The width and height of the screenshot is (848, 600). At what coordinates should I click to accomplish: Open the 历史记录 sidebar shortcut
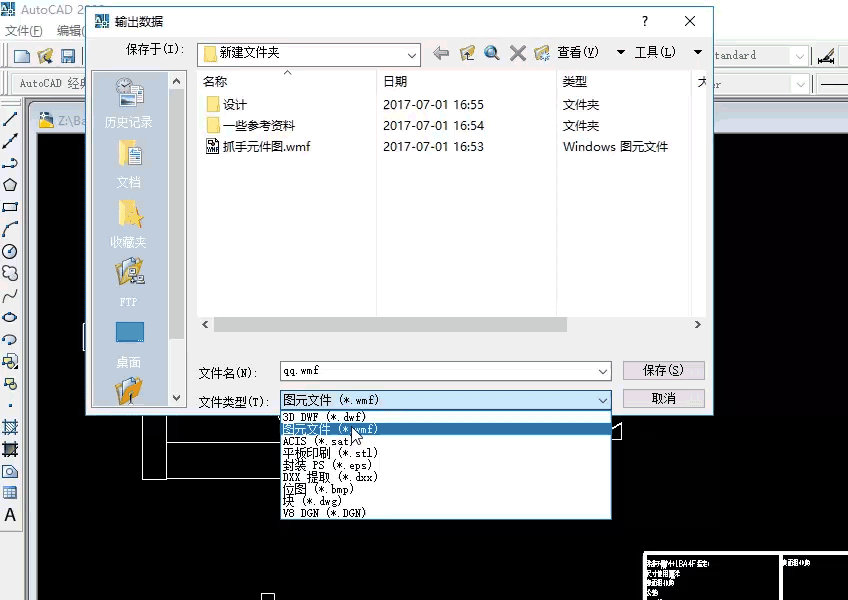(127, 110)
